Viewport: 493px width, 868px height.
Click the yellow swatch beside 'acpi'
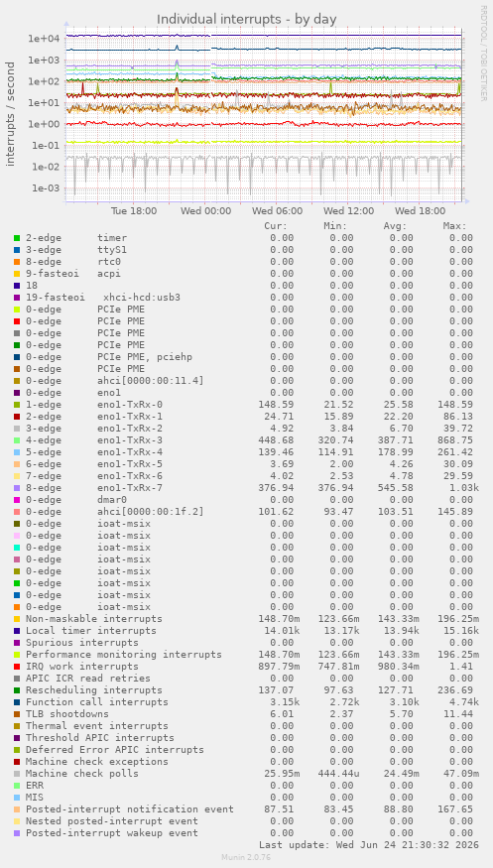(17, 274)
